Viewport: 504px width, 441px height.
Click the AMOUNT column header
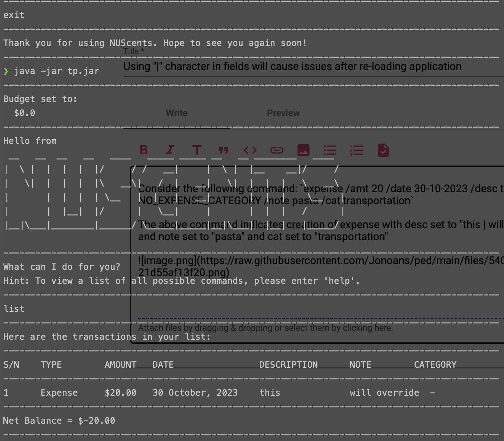[120, 365]
